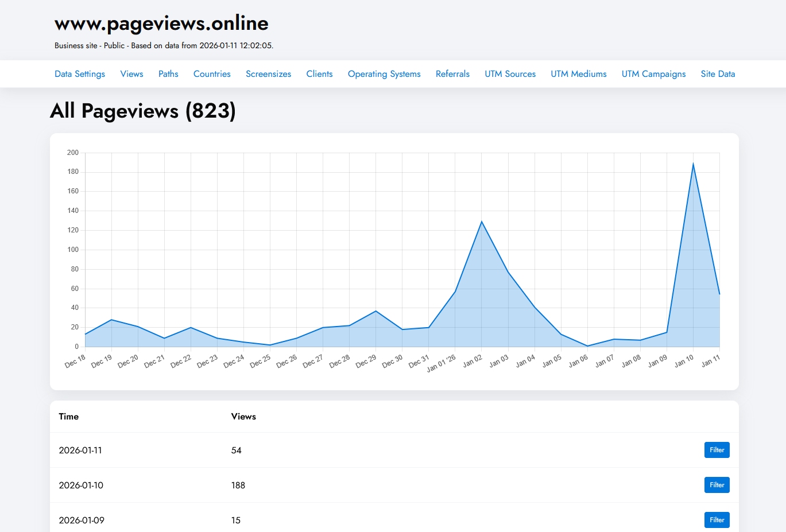
Task: Navigate to the Site Data page
Action: tap(717, 73)
